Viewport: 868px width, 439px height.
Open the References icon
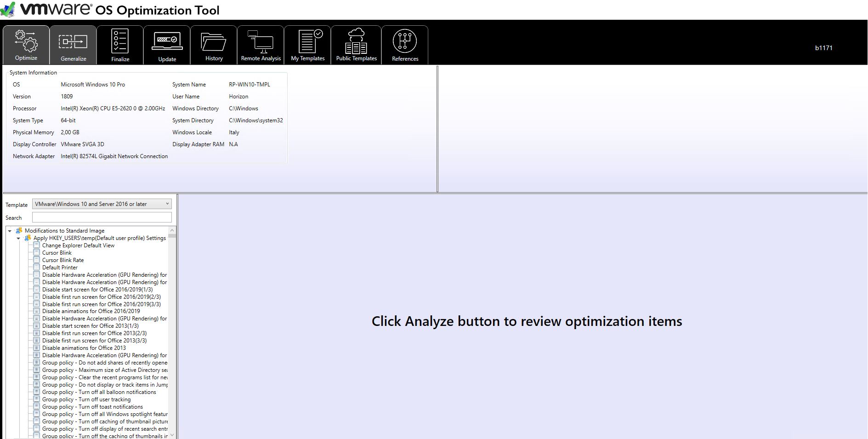pos(405,41)
